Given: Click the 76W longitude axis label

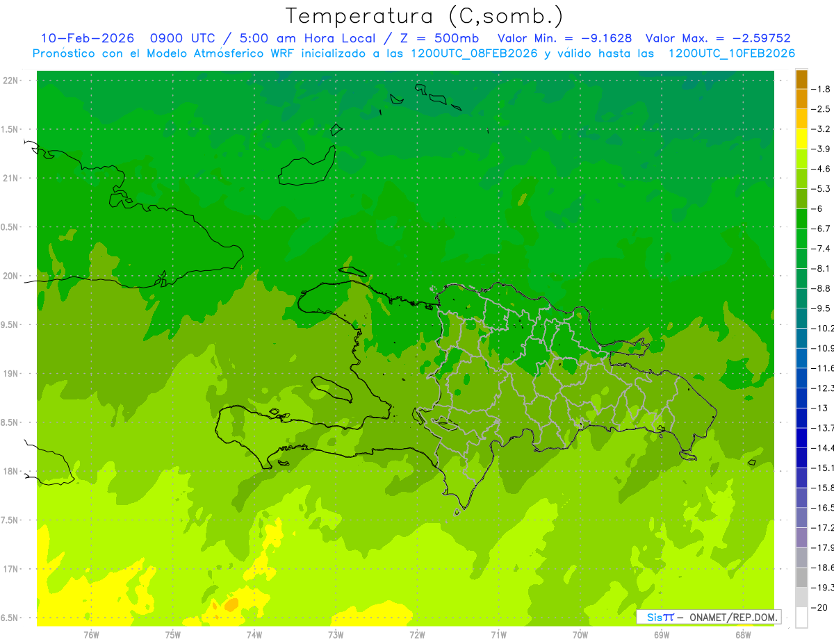Looking at the screenshot, I should [91, 635].
